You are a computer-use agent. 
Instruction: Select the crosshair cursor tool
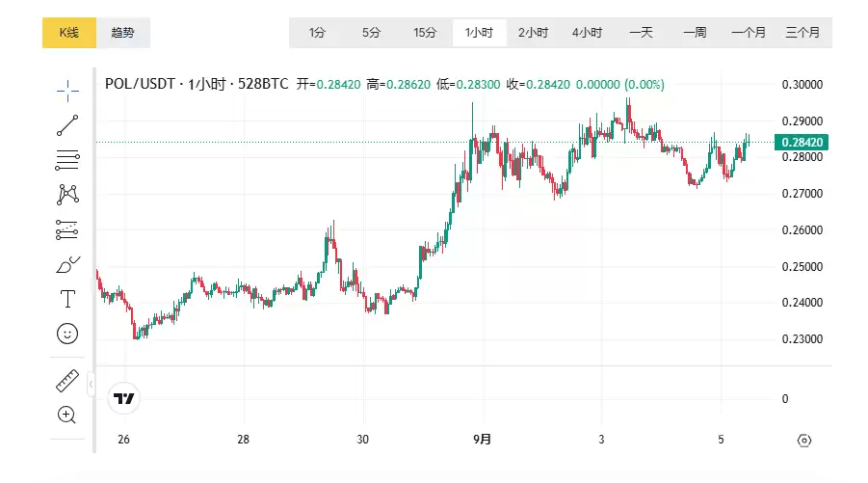[x=67, y=91]
